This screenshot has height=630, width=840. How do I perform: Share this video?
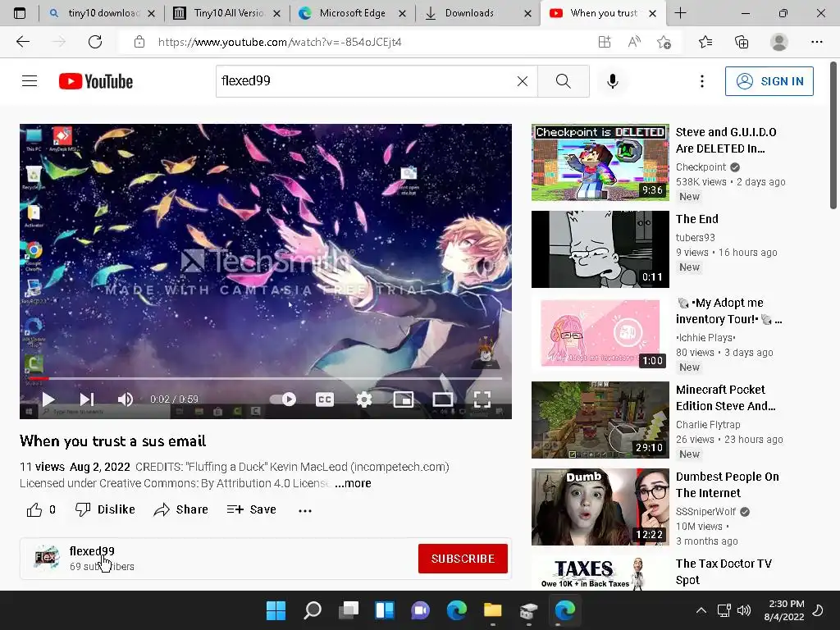tap(180, 509)
